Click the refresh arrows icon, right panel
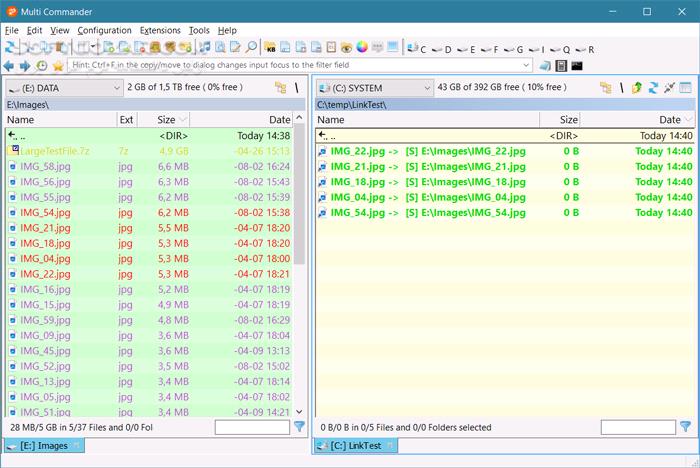 (x=653, y=88)
